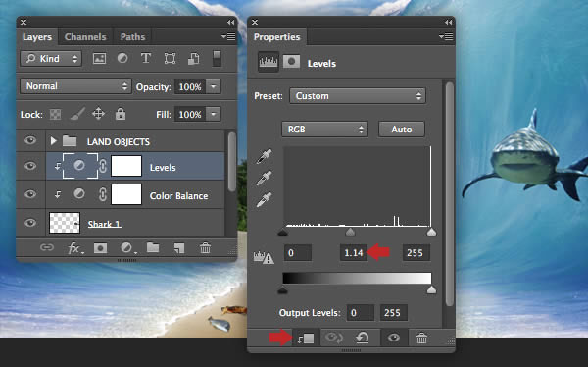Switch to the Paths tab

[132, 37]
